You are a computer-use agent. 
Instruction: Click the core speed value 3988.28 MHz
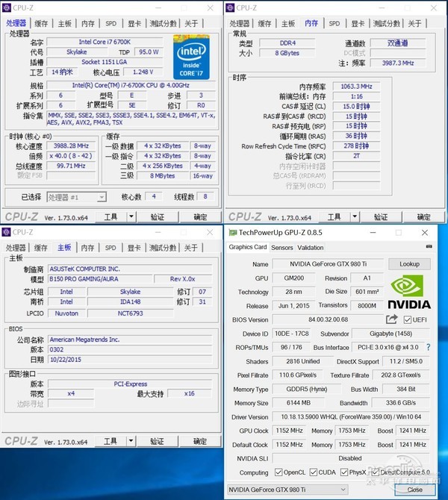(x=71, y=146)
